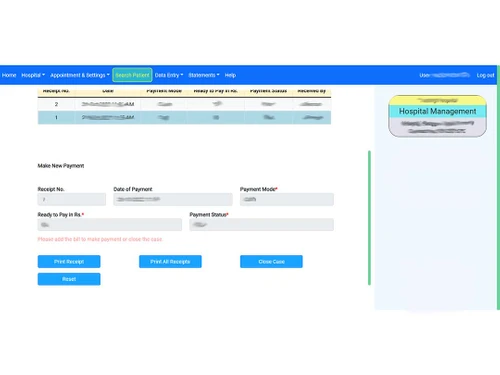The image size is (500, 375).
Task: Click the Date of Payment field
Action: click(x=173, y=199)
